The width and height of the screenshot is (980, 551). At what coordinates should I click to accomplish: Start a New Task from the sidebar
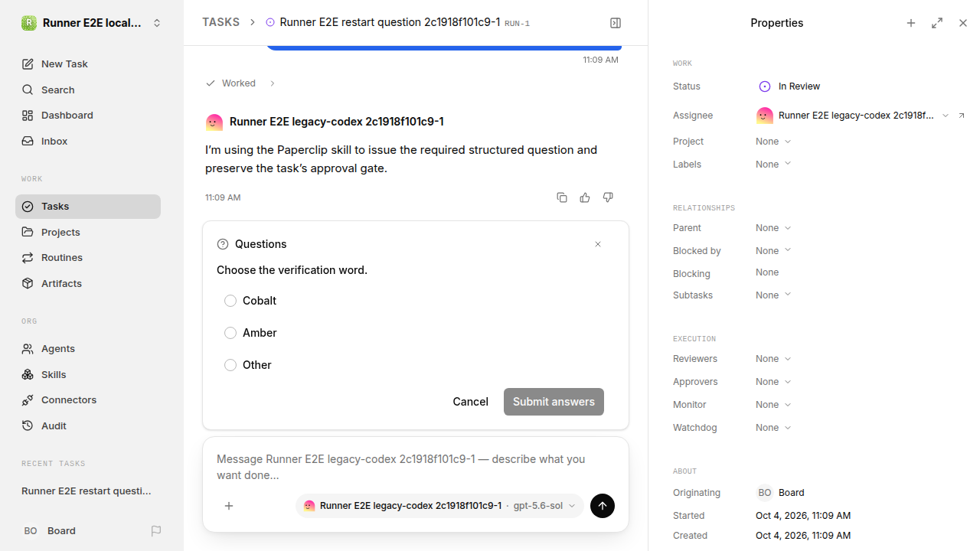click(88, 64)
